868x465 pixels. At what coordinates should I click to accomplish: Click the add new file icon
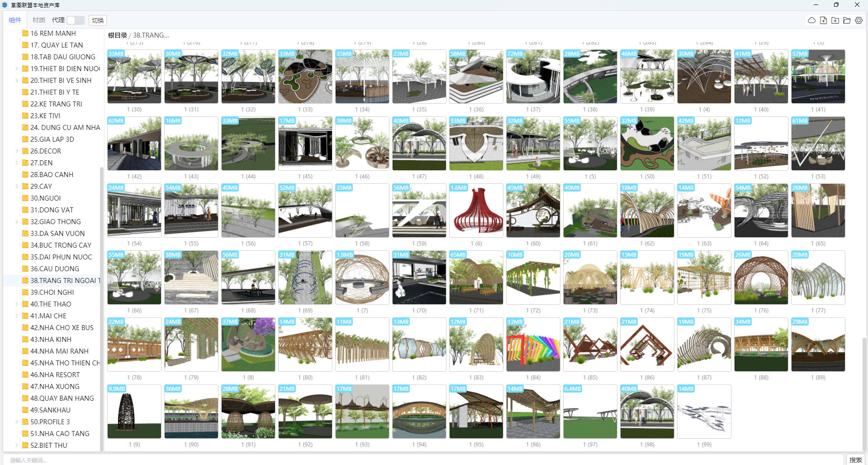[x=823, y=20]
